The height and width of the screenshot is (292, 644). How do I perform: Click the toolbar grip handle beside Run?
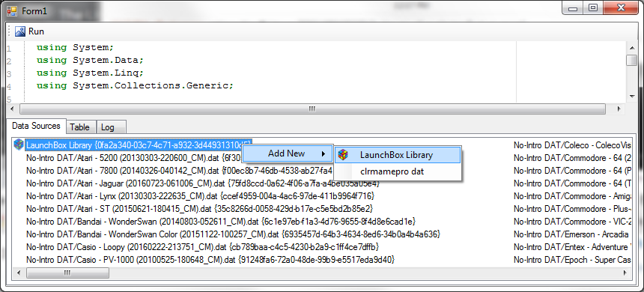pos(10,31)
